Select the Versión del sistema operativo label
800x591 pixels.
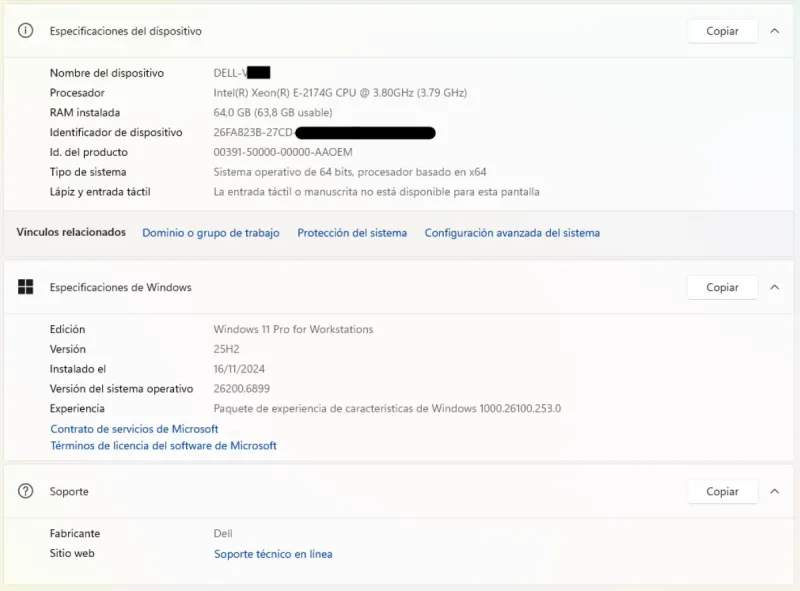coord(121,389)
